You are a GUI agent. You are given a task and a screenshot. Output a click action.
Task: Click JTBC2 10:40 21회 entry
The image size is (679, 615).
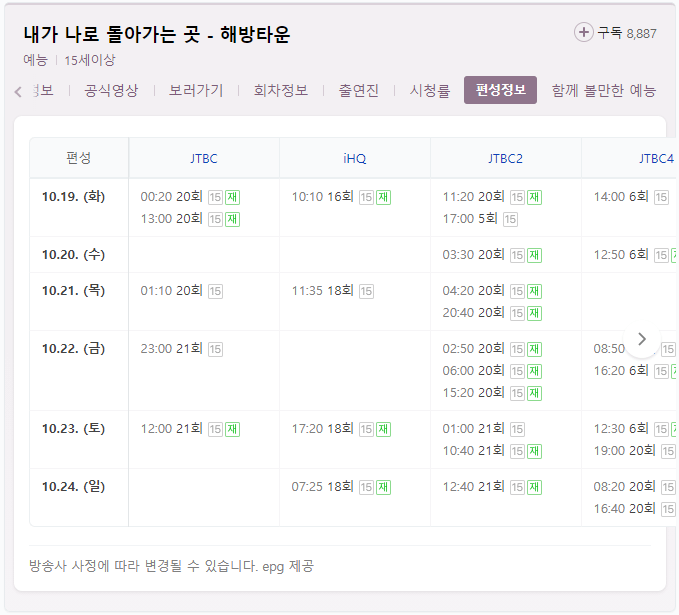tap(473, 450)
